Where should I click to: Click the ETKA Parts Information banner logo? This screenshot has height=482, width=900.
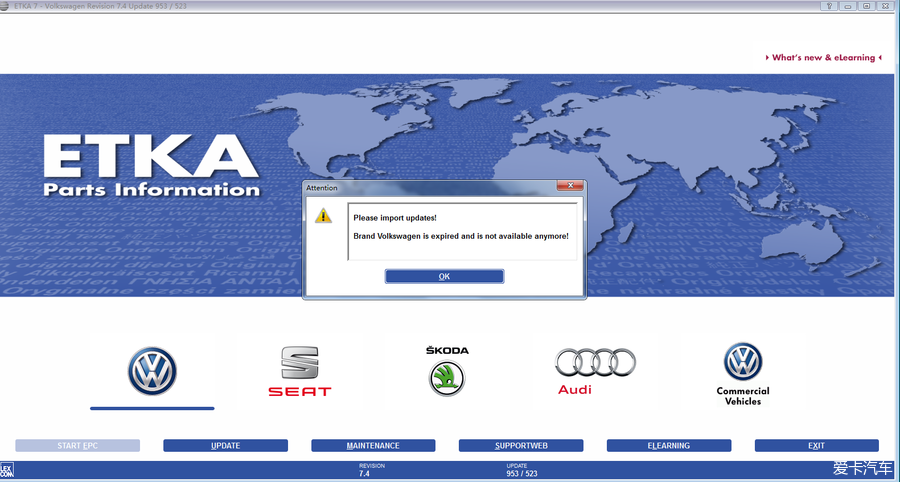(152, 166)
